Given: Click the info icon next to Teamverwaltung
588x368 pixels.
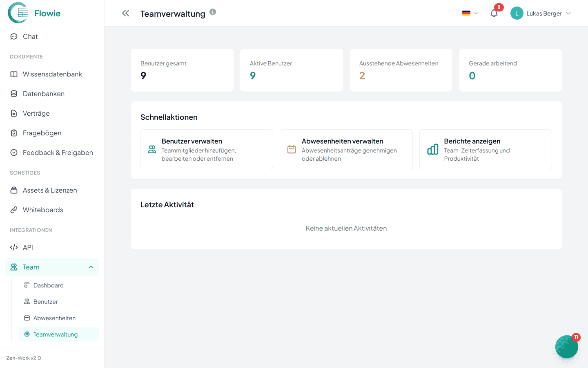Looking at the screenshot, I should (x=213, y=12).
